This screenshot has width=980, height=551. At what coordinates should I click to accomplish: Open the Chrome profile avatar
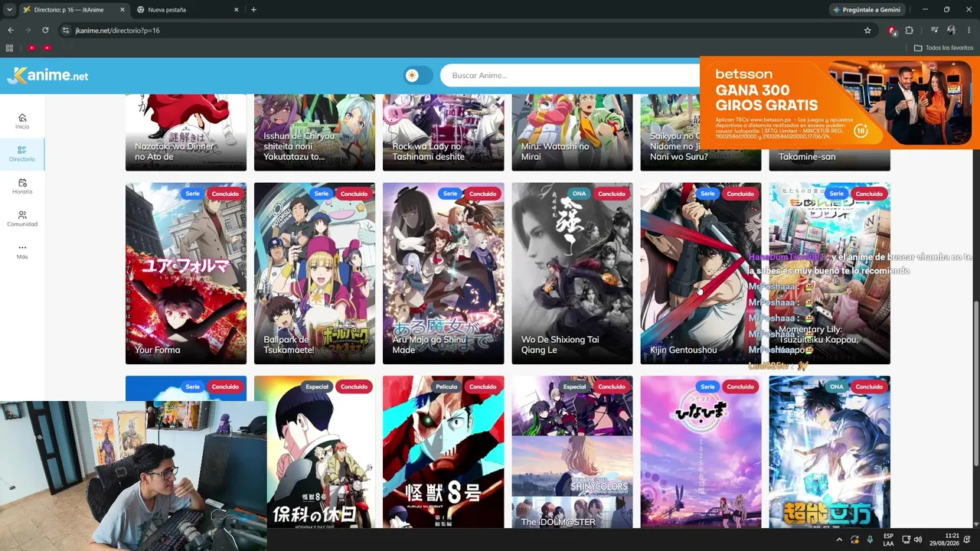[951, 31]
